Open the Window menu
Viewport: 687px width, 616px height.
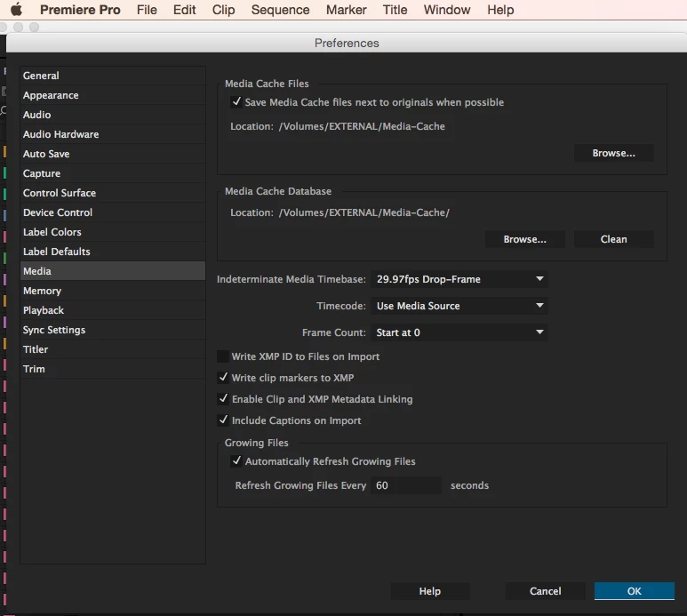[x=447, y=10]
